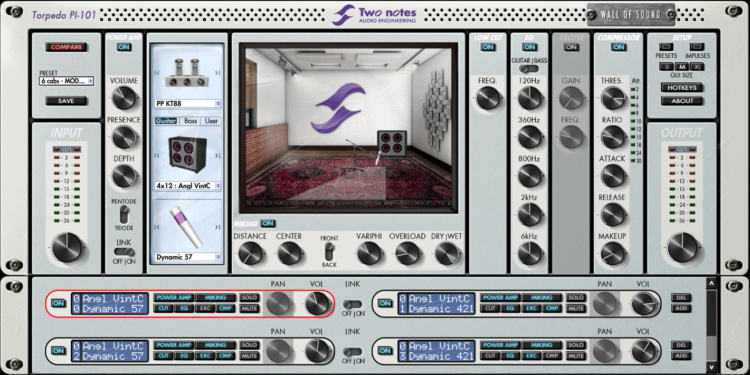This screenshot has width=750, height=375.
Task: Switch to the Bass cabinet tab
Action: [x=190, y=121]
